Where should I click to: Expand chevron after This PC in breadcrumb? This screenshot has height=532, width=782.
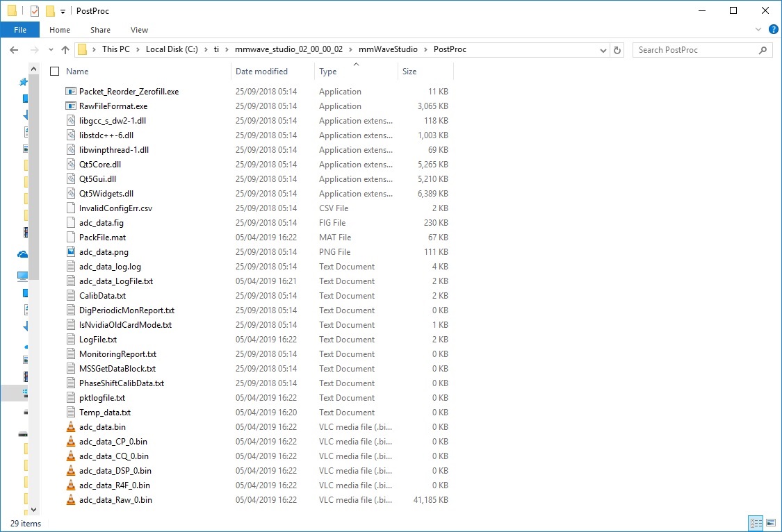(x=138, y=49)
